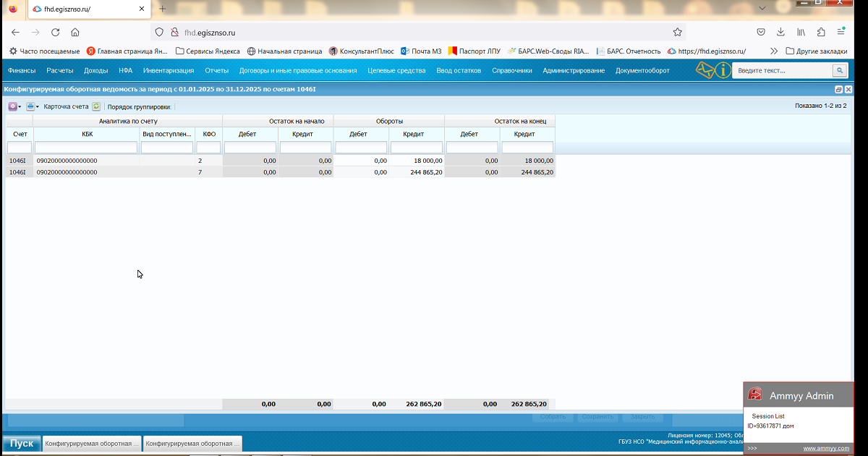Open Почта МЗ bookmark
This screenshot has width=868, height=456.
(421, 51)
